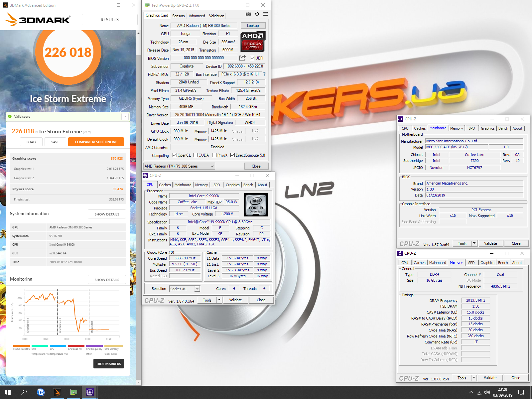Show hidden system tray icons

click(471, 393)
